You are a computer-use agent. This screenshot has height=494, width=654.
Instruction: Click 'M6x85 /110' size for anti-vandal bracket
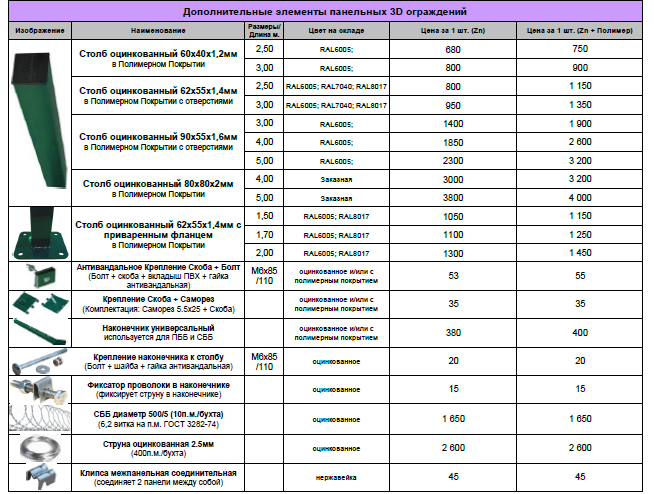pos(264,276)
